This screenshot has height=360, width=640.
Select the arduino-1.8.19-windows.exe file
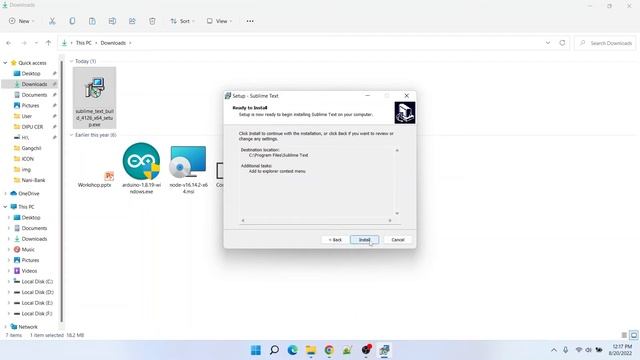pyautogui.click(x=141, y=168)
